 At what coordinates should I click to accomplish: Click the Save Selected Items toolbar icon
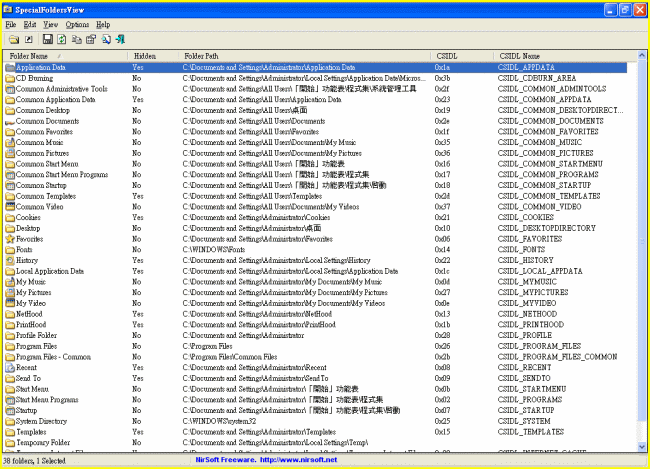point(47,39)
